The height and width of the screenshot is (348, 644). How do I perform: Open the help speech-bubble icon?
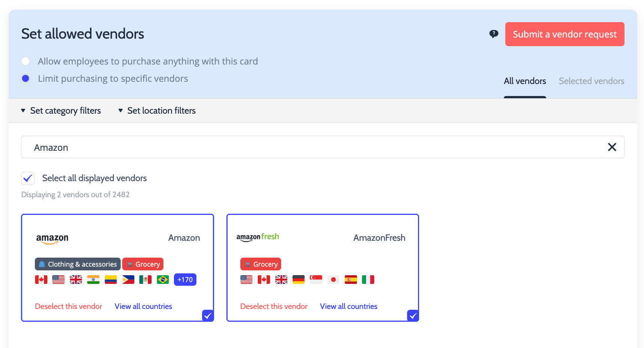pos(494,34)
